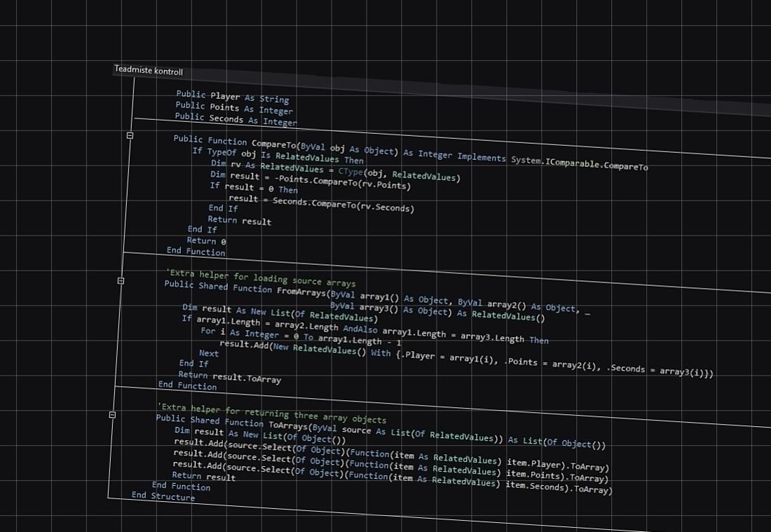
Task: Click the 'End Structure' line
Action: click(163, 496)
